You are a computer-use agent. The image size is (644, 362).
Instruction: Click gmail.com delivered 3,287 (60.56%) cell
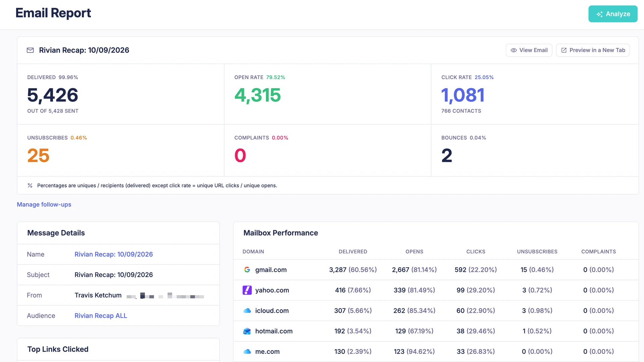pyautogui.click(x=353, y=270)
